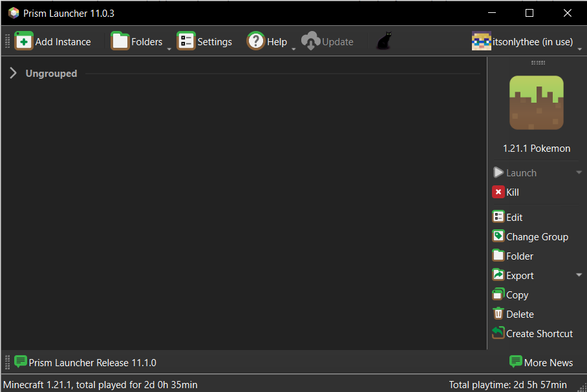Close the Prism Launcher window
The image size is (587, 392).
coord(568,13)
